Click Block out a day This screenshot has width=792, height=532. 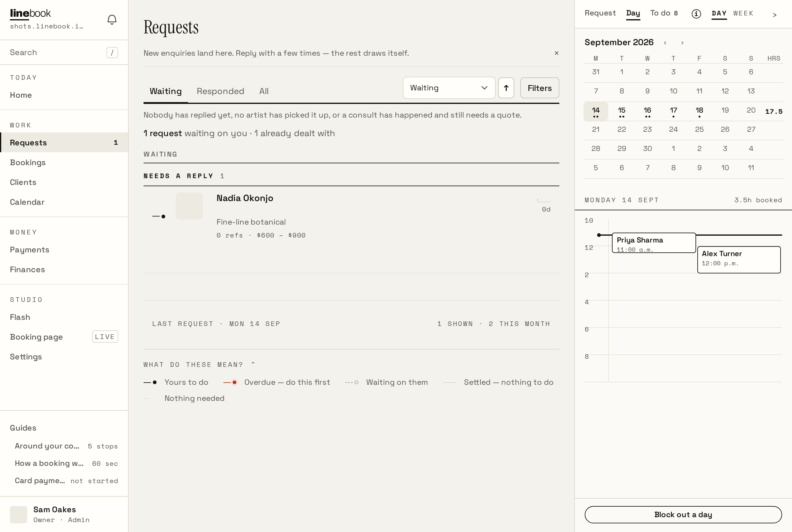click(x=683, y=515)
